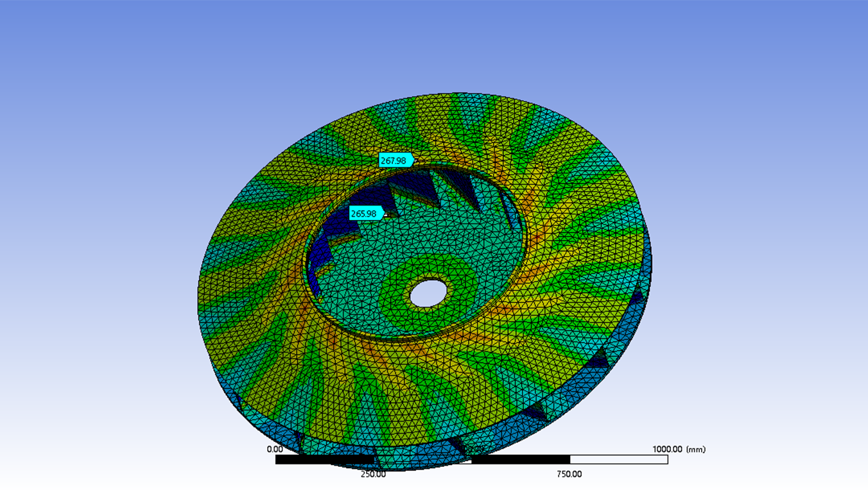868x490 pixels.
Task: Click the 250.00 scale ruler label
Action: pyautogui.click(x=373, y=474)
